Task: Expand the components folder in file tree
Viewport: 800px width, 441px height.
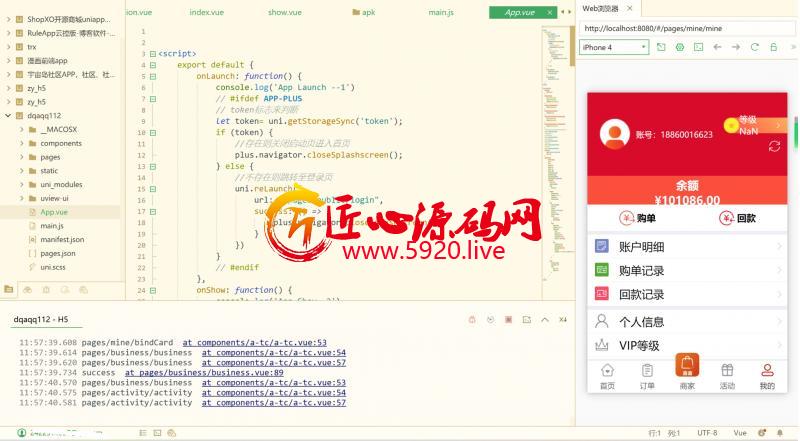Action: click(x=22, y=143)
